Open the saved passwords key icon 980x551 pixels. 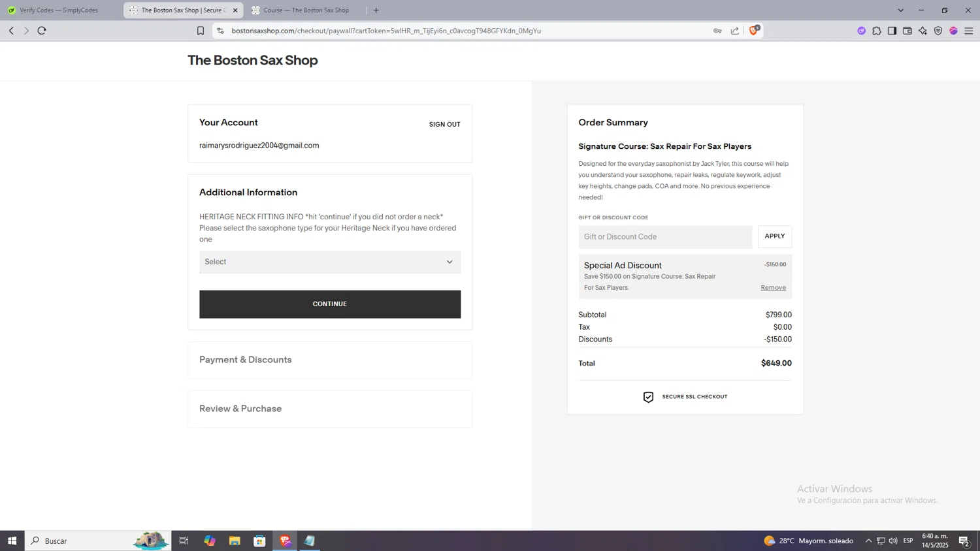[x=717, y=31]
